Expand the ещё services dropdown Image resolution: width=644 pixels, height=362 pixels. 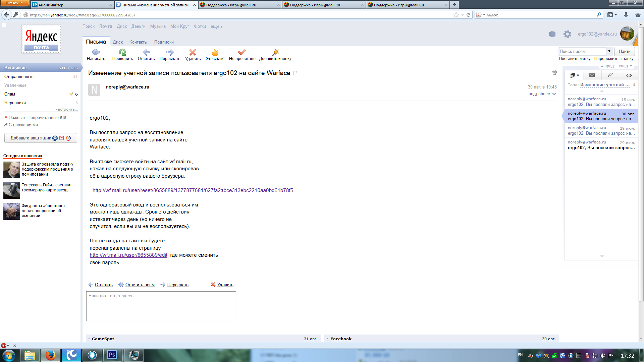click(217, 26)
